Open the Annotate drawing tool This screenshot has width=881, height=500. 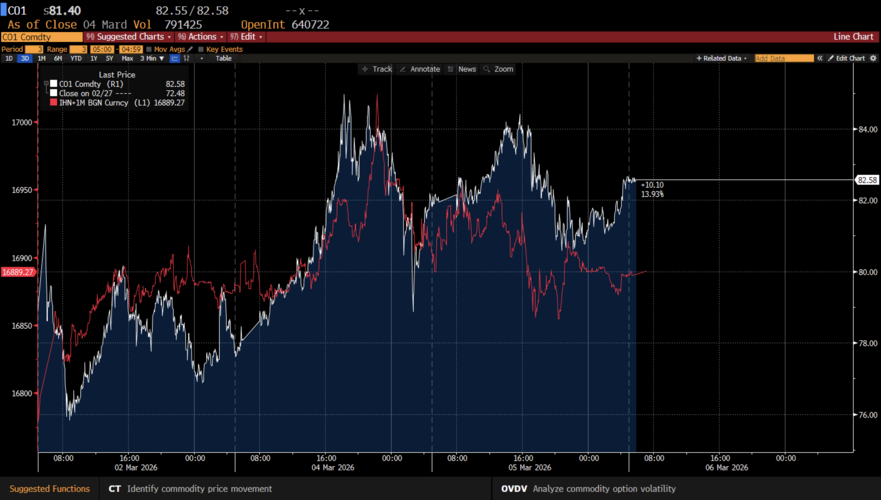420,69
